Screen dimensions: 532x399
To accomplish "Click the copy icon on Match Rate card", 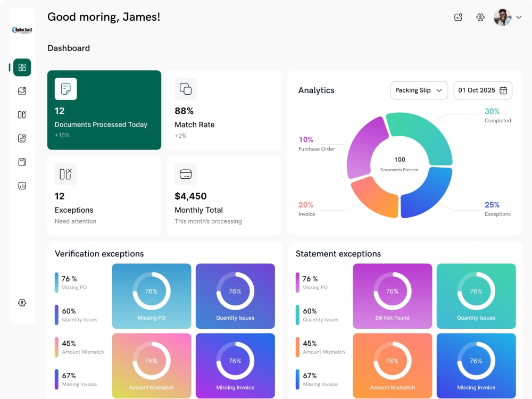I will (x=186, y=89).
